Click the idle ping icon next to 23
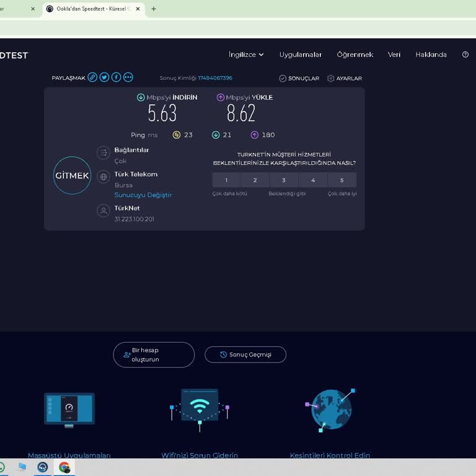Viewport: 476px width, 476px height. click(177, 134)
